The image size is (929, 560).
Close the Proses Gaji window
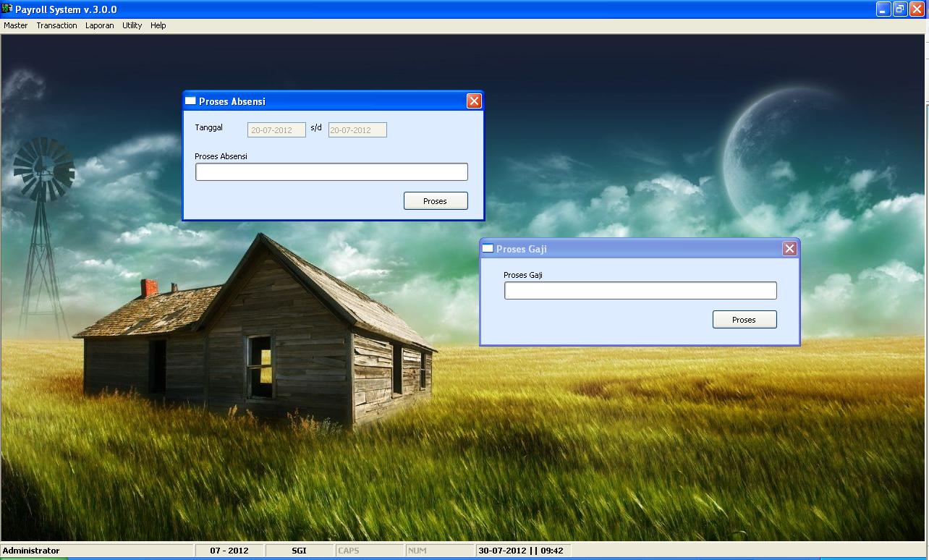pos(789,249)
